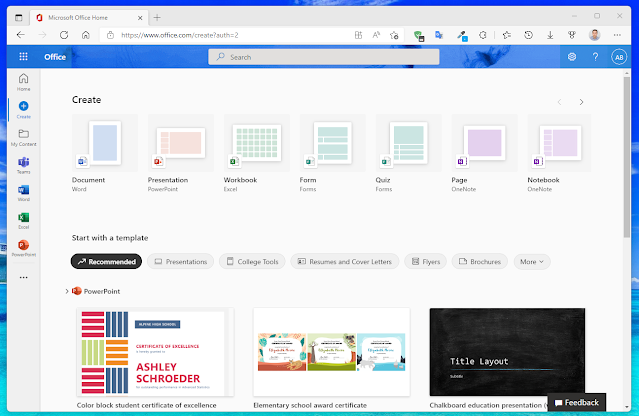Click the Office logo text
Image resolution: width=639 pixels, height=416 pixels.
tap(55, 57)
